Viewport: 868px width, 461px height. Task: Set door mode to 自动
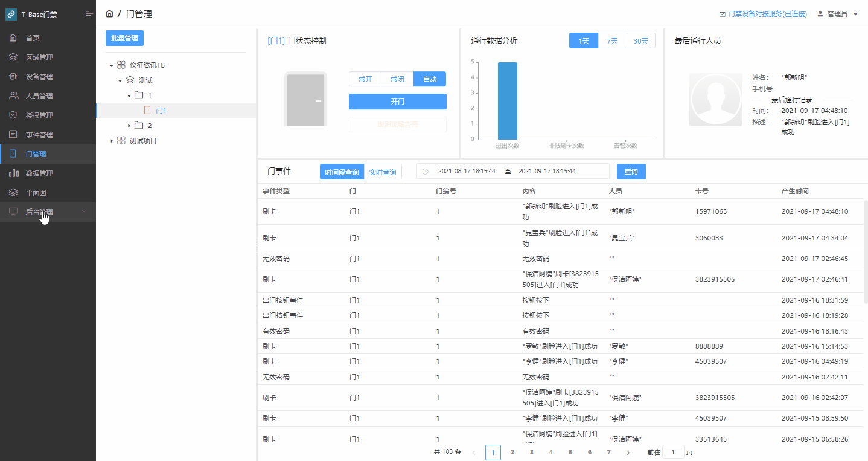(430, 79)
